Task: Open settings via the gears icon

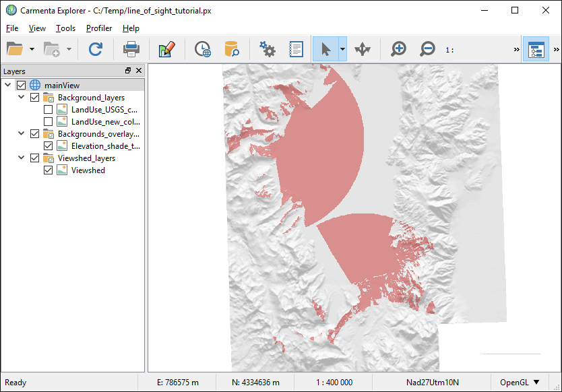Action: pos(268,49)
